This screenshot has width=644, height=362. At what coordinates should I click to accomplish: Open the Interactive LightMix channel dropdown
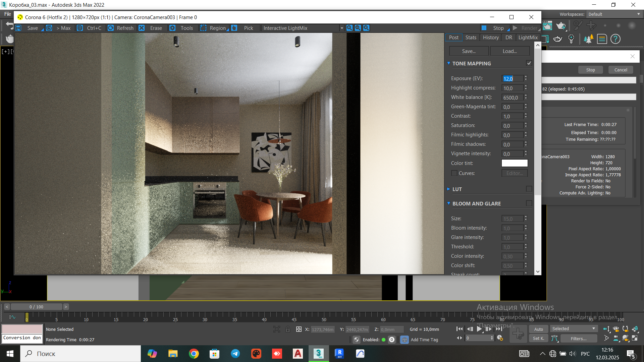(303, 28)
